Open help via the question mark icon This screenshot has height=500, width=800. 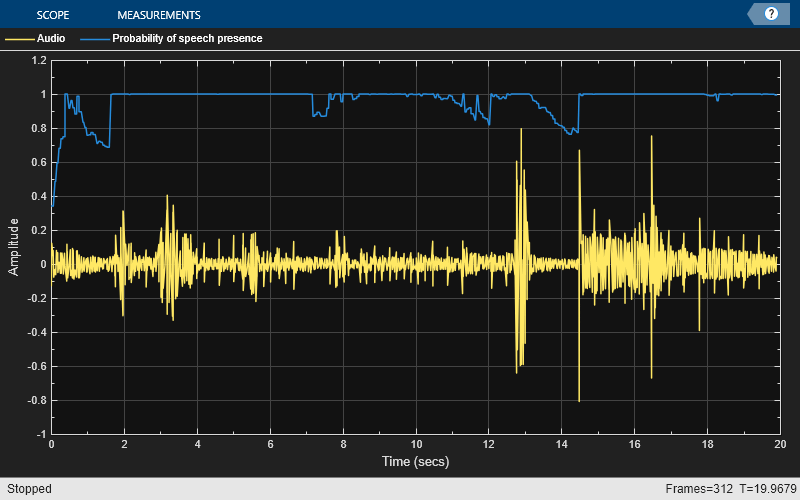(x=771, y=14)
